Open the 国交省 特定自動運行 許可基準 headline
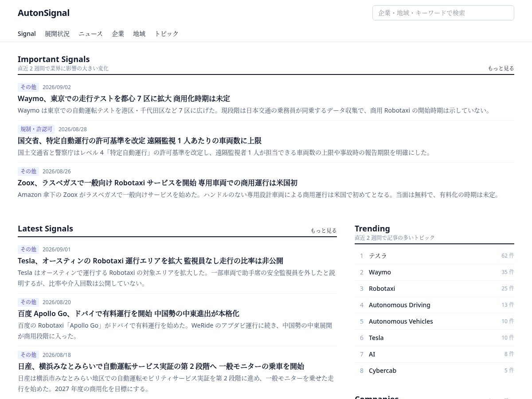 point(140,141)
